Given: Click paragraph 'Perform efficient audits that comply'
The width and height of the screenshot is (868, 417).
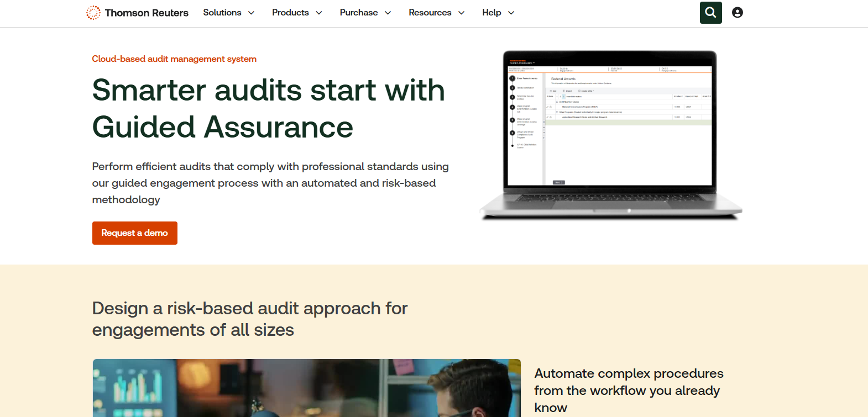Looking at the screenshot, I should click(x=270, y=183).
